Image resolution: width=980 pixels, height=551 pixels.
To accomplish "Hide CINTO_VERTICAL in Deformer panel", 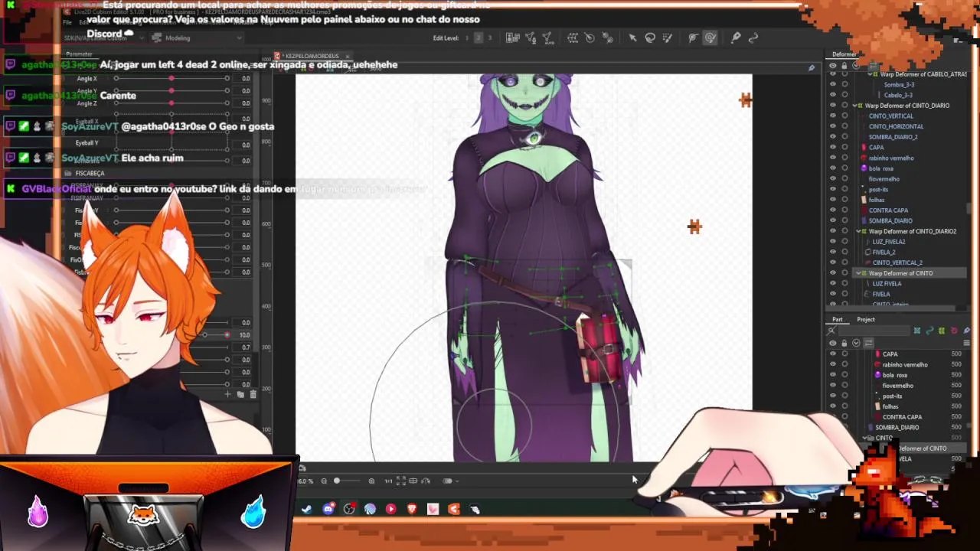I will [833, 116].
